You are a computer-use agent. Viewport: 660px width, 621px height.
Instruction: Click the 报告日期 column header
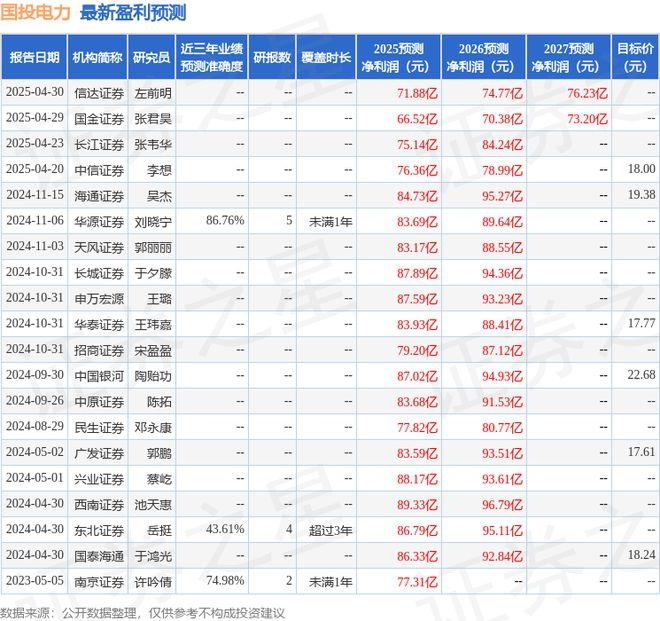pyautogui.click(x=34, y=57)
